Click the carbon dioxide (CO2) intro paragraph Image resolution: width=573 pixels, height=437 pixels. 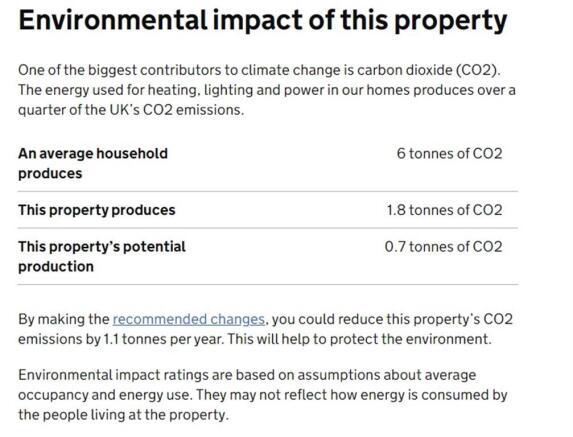267,90
